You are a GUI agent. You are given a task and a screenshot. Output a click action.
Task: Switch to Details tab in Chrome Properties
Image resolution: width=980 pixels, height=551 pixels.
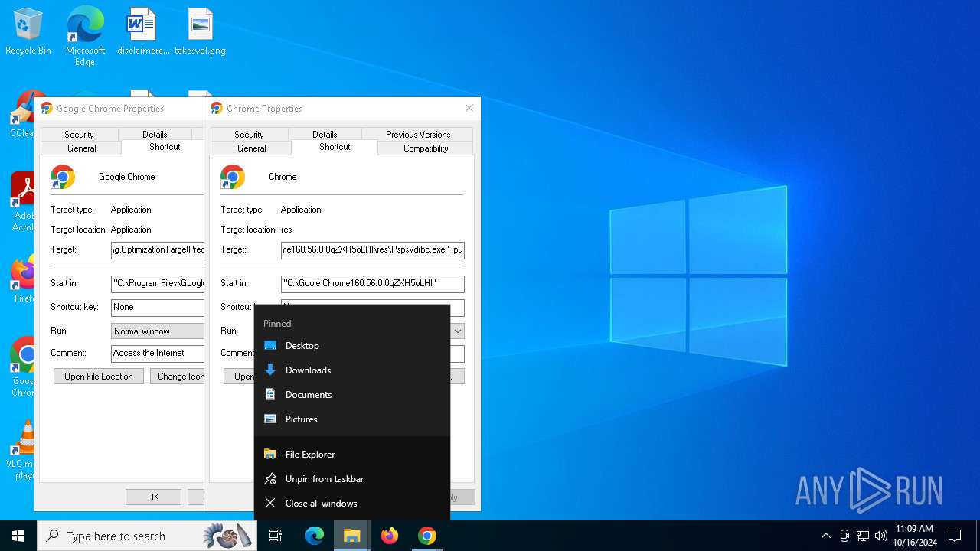pos(325,135)
